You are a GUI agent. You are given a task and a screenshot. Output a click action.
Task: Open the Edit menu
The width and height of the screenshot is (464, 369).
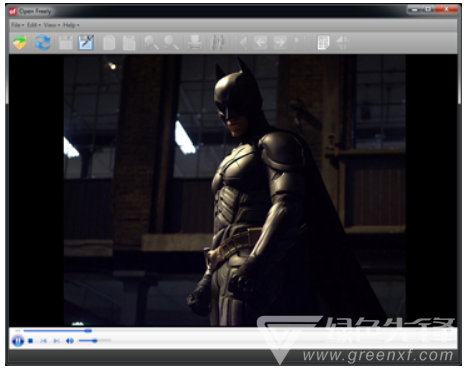click(34, 25)
